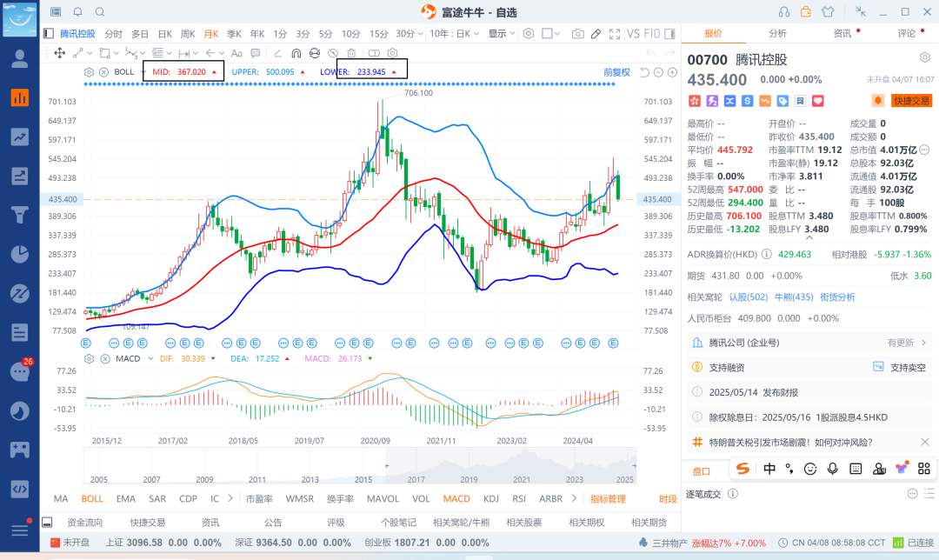The image size is (939, 560).
Task: Select the 周K weekly chart tab
Action: pyautogui.click(x=188, y=34)
